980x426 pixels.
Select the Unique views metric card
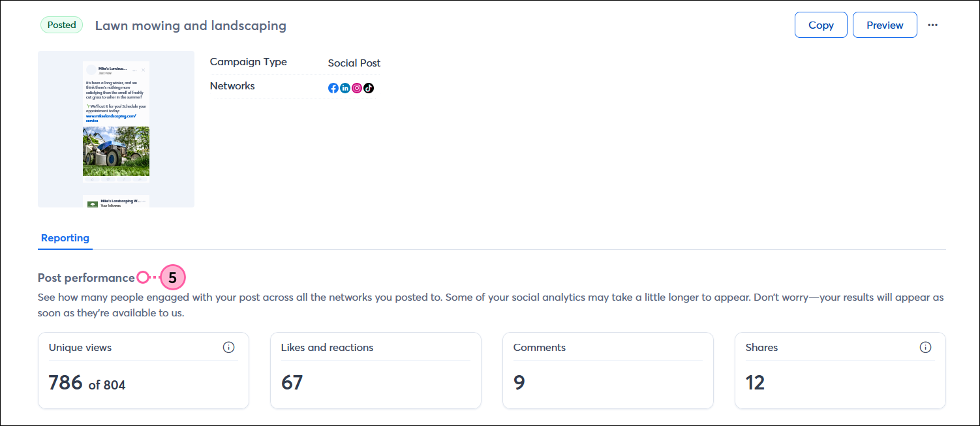[144, 371]
